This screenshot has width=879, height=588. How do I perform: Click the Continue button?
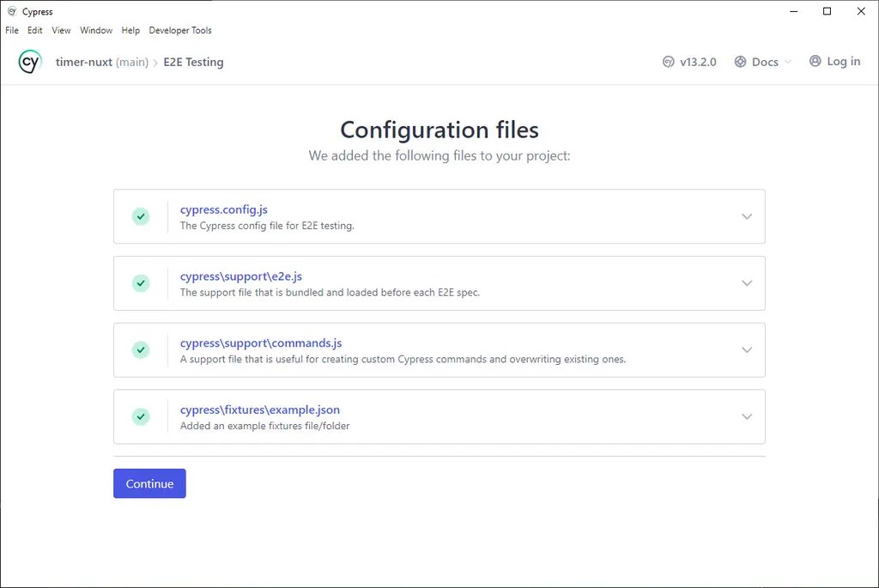(x=149, y=483)
